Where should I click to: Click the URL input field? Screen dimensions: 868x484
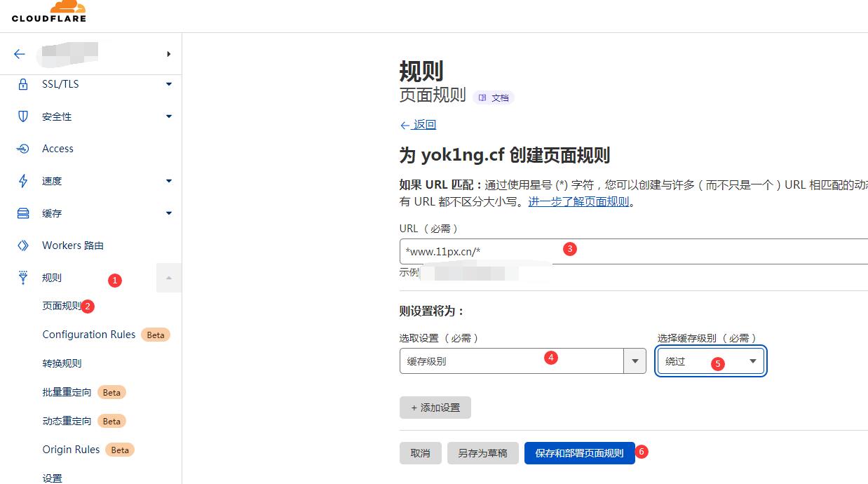pyautogui.click(x=634, y=251)
